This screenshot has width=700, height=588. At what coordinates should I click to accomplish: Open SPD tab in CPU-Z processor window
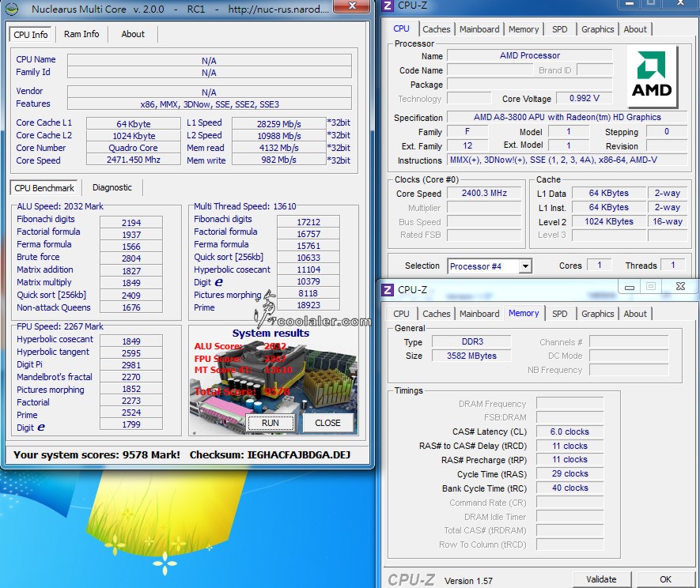coord(559,29)
